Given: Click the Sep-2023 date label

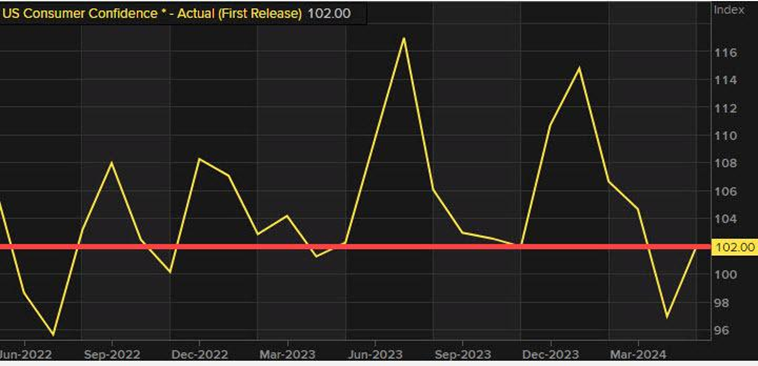Looking at the screenshot, I should 462,354.
